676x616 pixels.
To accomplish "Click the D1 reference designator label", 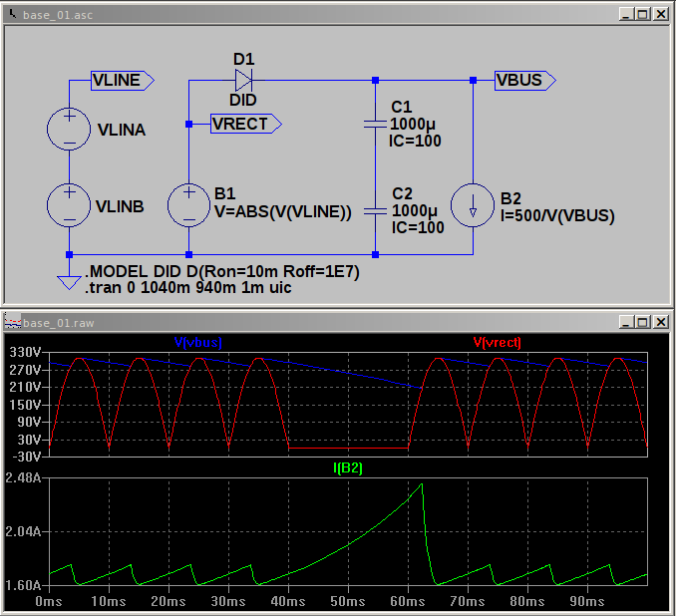I will pos(244,59).
